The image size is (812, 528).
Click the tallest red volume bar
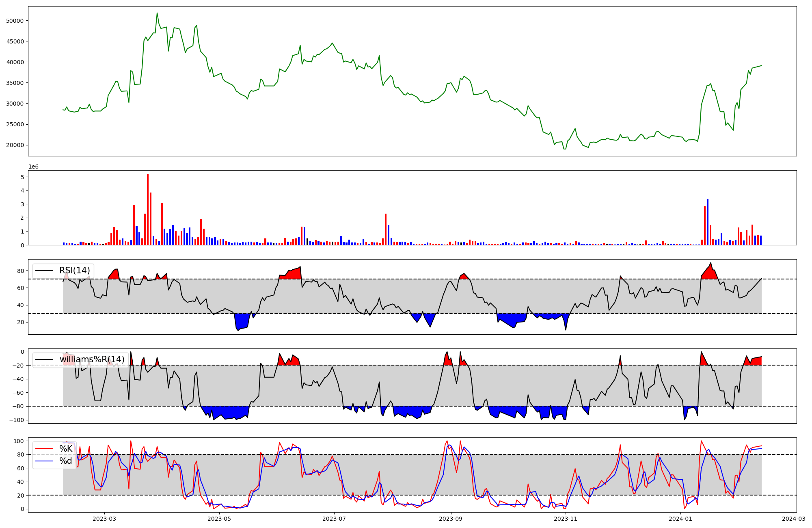148,209
